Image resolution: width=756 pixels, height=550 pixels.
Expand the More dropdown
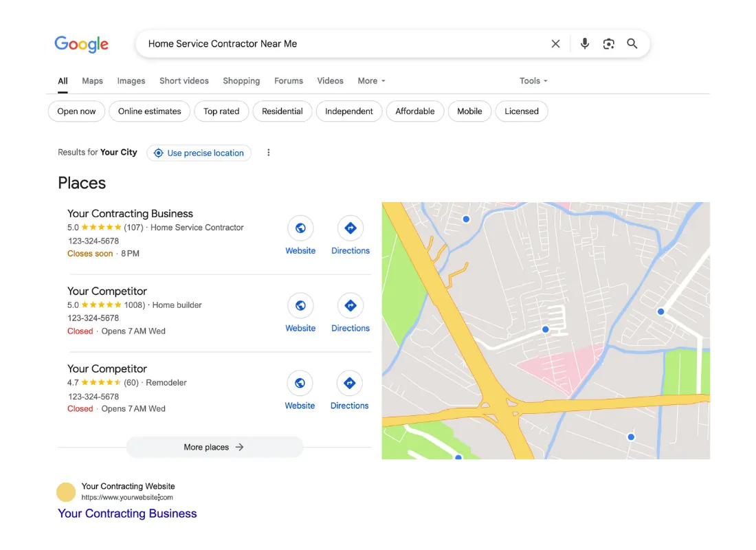(371, 81)
